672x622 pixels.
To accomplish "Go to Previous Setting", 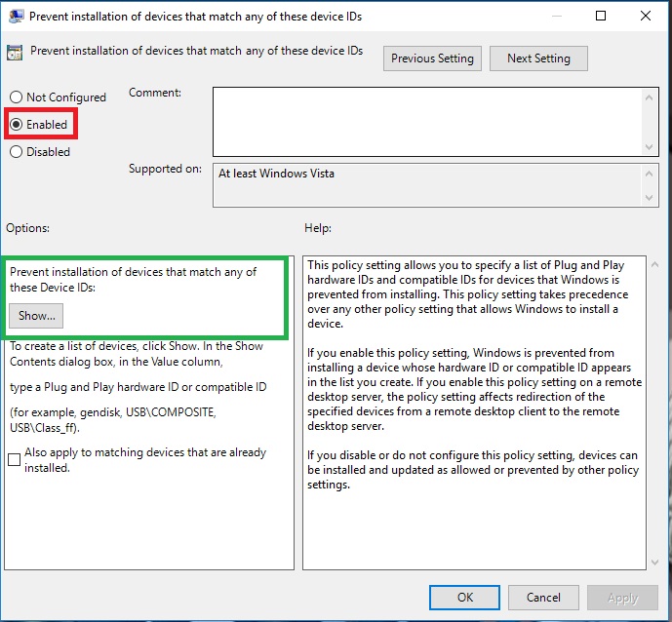I will click(x=432, y=58).
